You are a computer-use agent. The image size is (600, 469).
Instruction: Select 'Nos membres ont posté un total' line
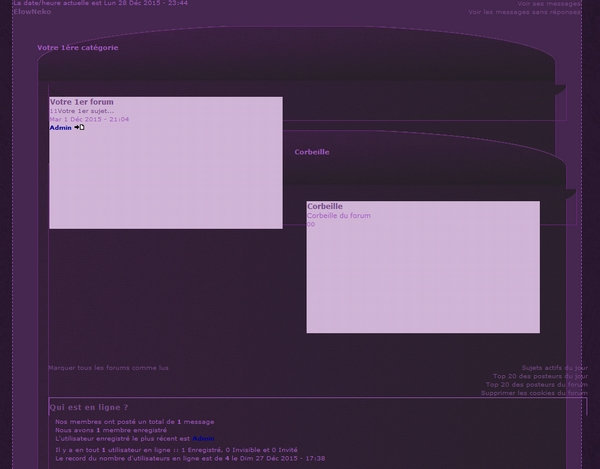[x=135, y=422]
